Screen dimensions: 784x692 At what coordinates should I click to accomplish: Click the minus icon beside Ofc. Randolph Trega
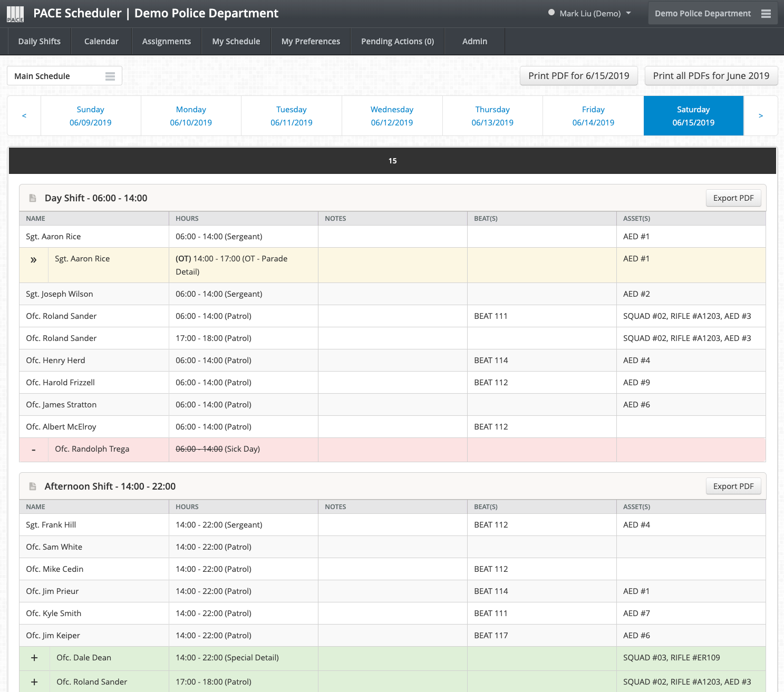click(34, 450)
